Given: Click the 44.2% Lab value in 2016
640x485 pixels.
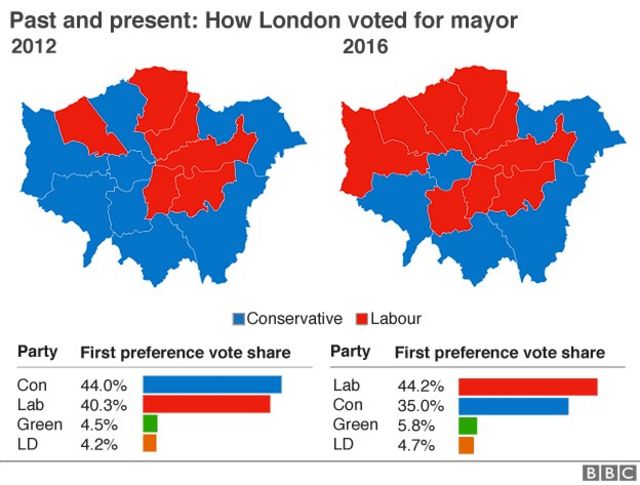Looking at the screenshot, I should click(421, 387).
